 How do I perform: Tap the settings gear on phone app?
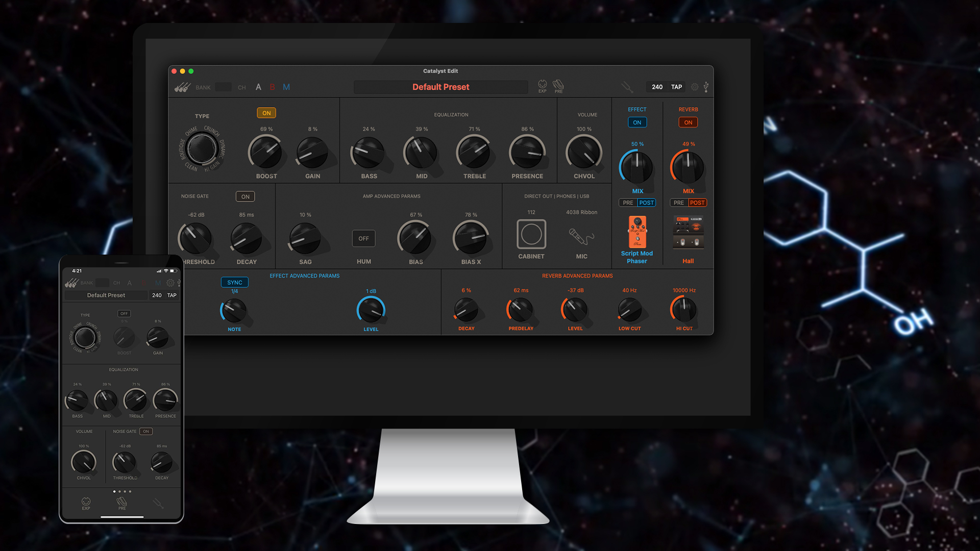pos(170,283)
